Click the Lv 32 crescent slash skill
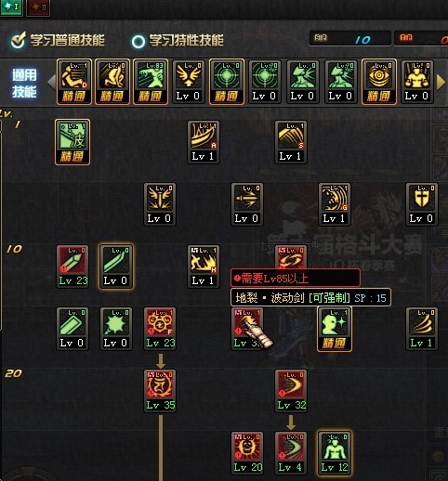 tap(291, 391)
